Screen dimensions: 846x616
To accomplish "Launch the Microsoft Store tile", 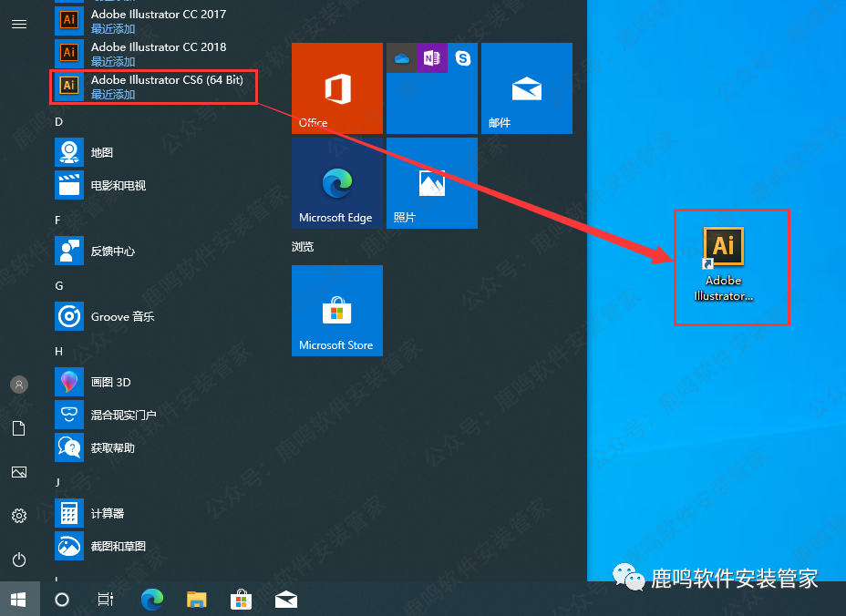I will tap(337, 311).
